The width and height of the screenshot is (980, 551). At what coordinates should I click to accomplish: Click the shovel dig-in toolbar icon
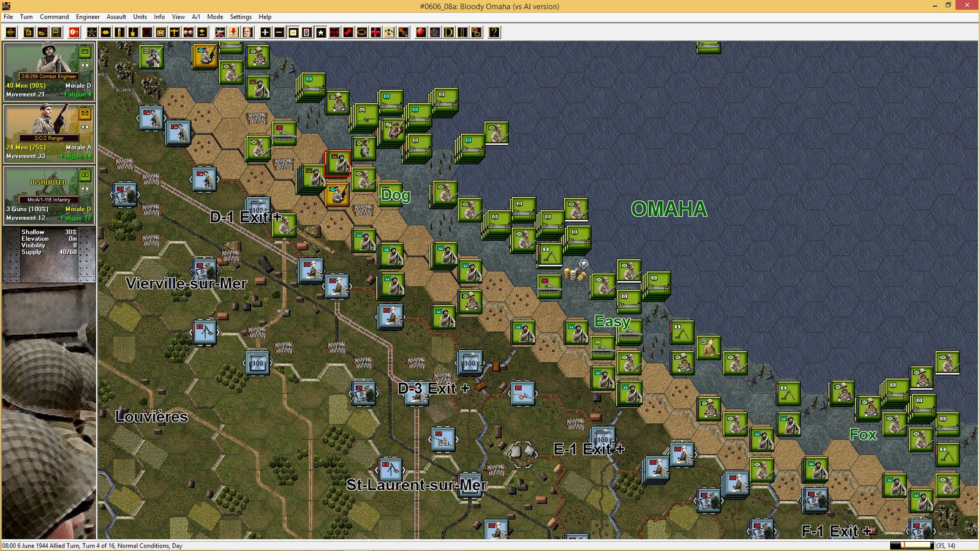(133, 32)
